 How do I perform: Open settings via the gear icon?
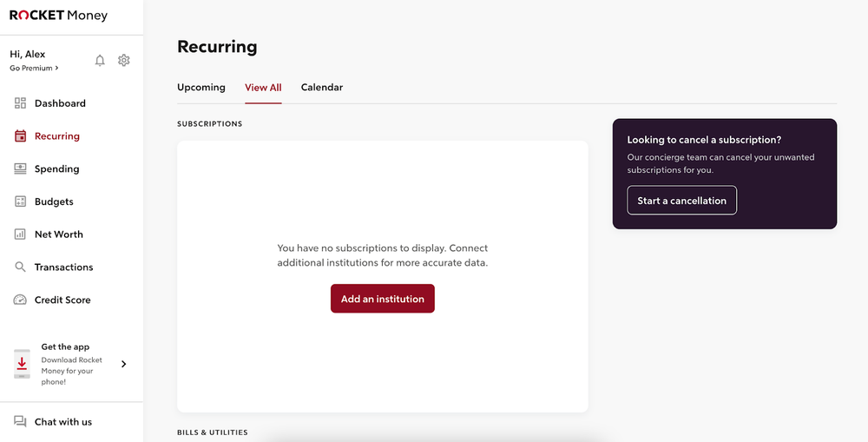124,61
